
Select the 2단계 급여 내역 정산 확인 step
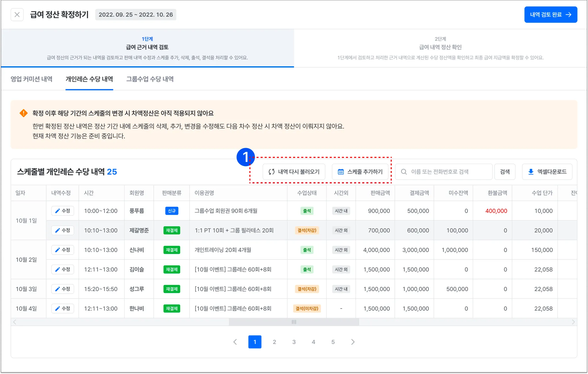(440, 48)
